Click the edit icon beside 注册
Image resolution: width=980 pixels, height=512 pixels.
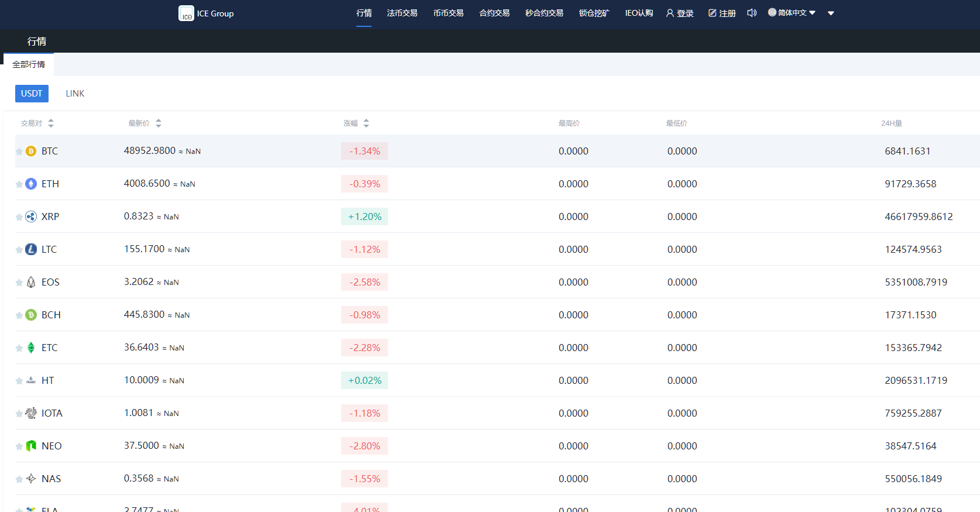pos(712,13)
